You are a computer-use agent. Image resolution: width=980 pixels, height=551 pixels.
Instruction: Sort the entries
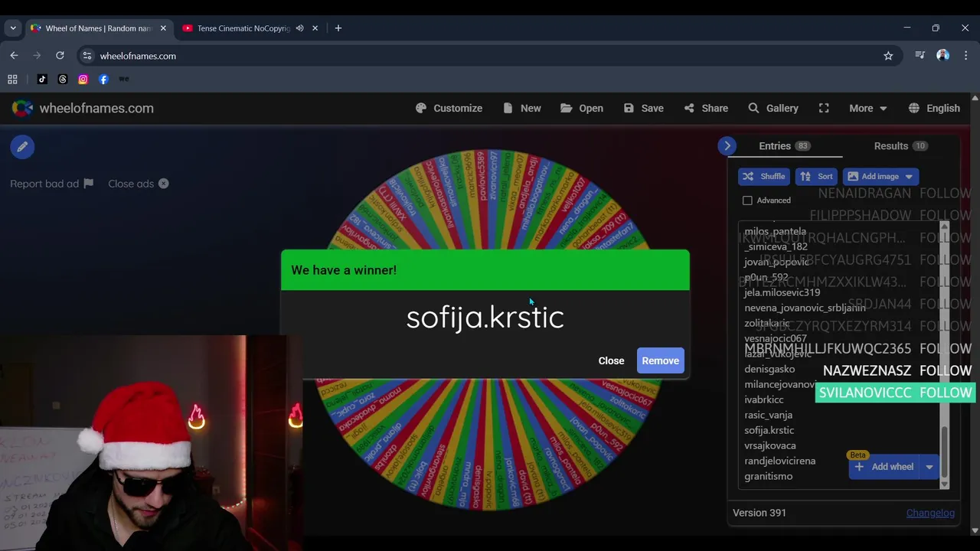(x=816, y=176)
